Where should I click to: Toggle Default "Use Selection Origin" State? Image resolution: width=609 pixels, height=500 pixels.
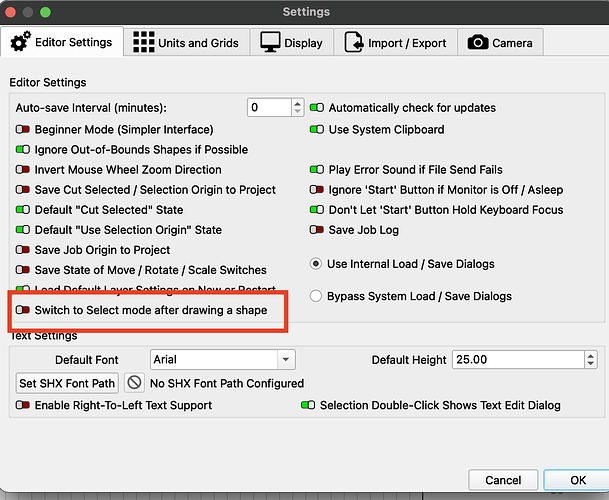[x=23, y=230]
